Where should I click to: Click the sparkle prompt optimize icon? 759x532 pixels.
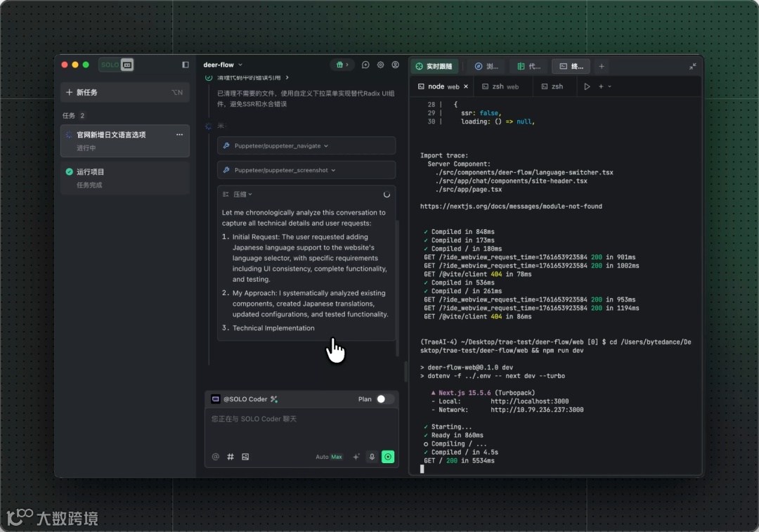[x=356, y=457]
